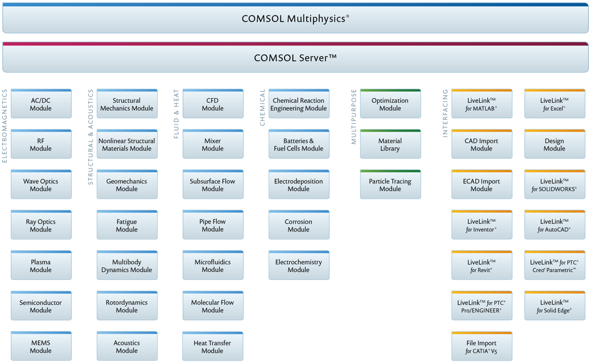Image resolution: width=591 pixels, height=364 pixels.
Task: Click the Optimization Module box
Action: pos(391,103)
